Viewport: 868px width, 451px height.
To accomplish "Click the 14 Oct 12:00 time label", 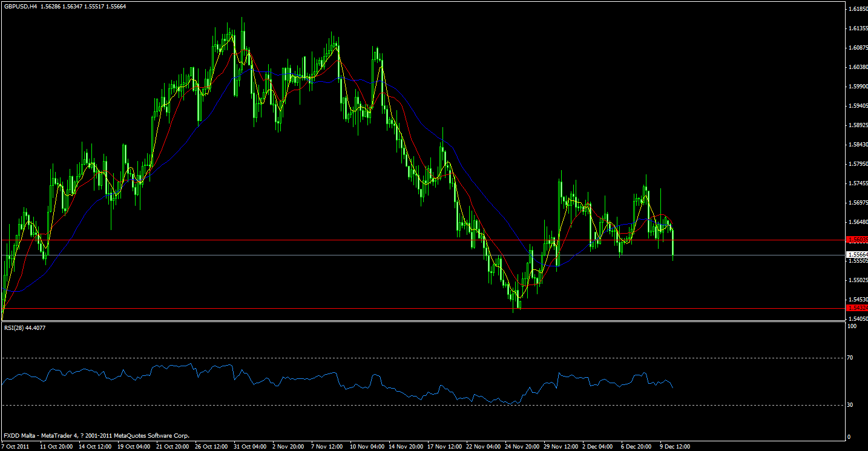I will 96,447.
